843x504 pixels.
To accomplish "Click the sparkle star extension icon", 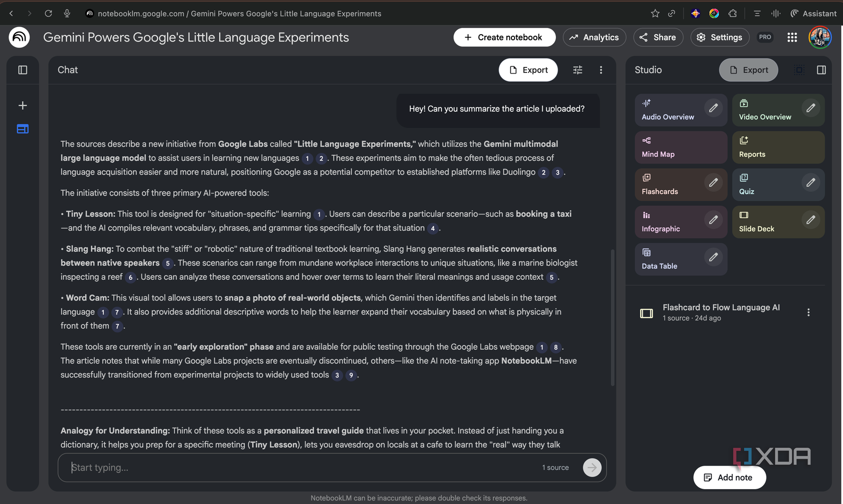I will coord(695,14).
